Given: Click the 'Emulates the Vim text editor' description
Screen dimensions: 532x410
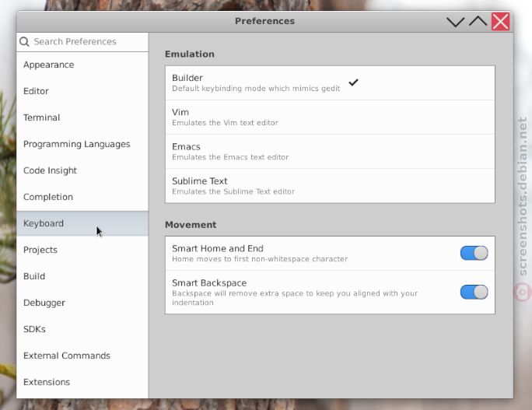Looking at the screenshot, I should coord(225,123).
